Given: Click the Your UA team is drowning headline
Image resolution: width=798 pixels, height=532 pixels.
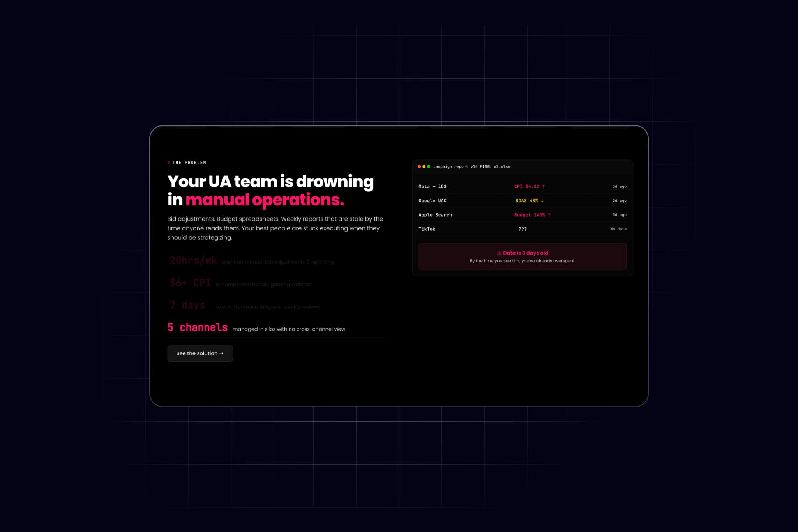Looking at the screenshot, I should tap(270, 182).
